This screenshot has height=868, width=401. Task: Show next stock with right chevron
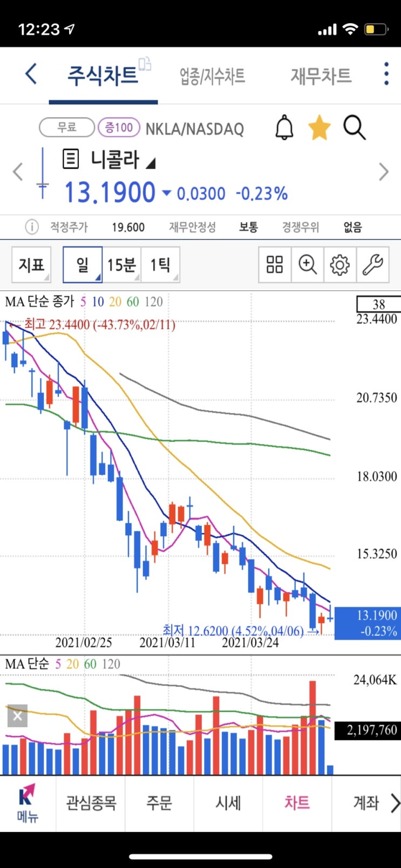point(384,172)
